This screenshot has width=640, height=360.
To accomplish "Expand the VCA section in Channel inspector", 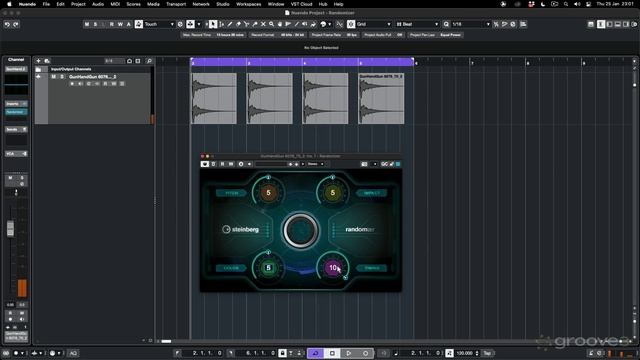I will 16,154.
